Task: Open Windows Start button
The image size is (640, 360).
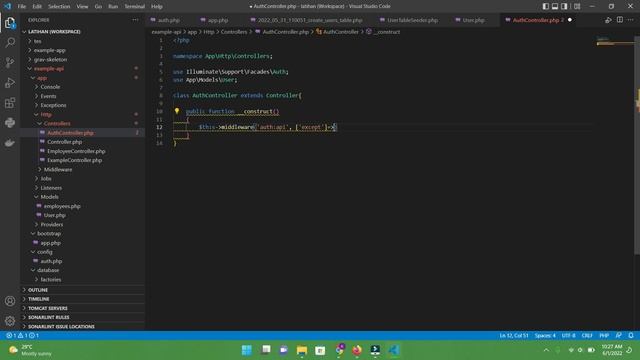Action: (x=247, y=350)
